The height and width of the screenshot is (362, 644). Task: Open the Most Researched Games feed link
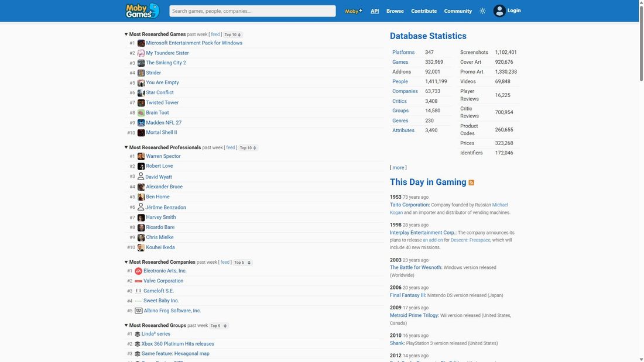click(x=215, y=35)
